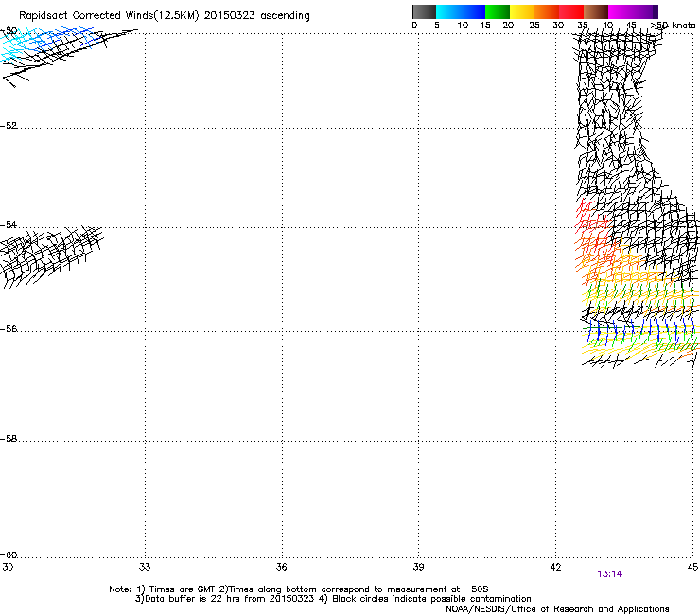Image resolution: width=700 pixels, height=615 pixels.
Task: Click the note about black circles contamination
Action: pos(431,599)
